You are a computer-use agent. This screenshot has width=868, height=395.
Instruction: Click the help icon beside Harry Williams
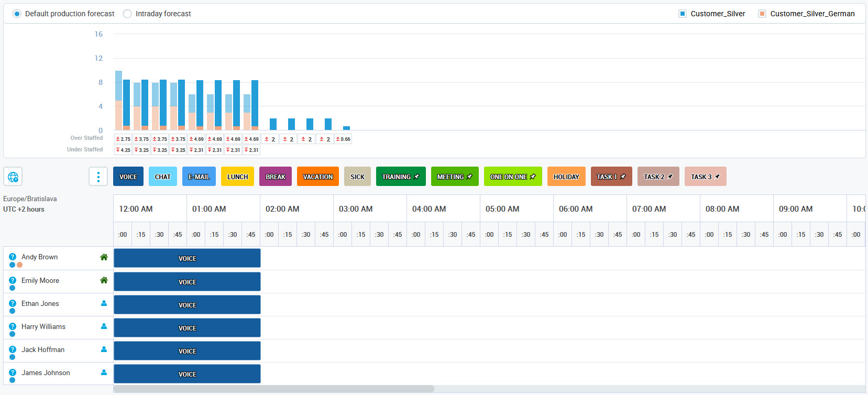click(13, 326)
